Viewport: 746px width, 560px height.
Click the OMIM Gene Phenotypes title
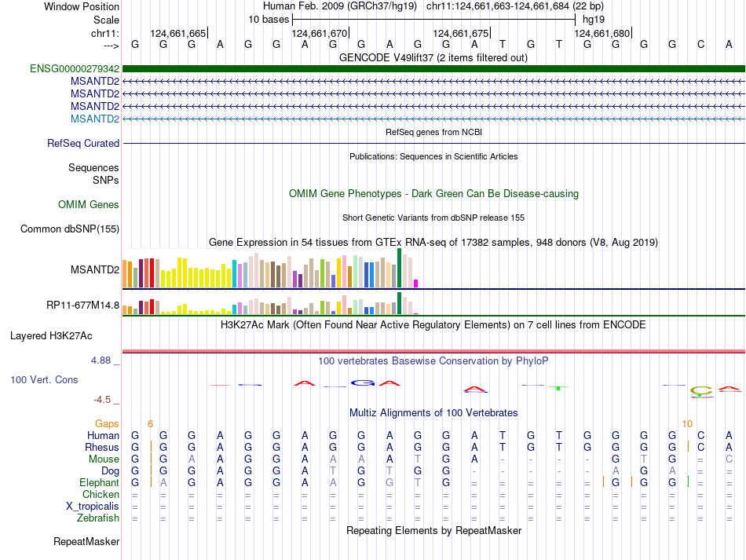433,194
